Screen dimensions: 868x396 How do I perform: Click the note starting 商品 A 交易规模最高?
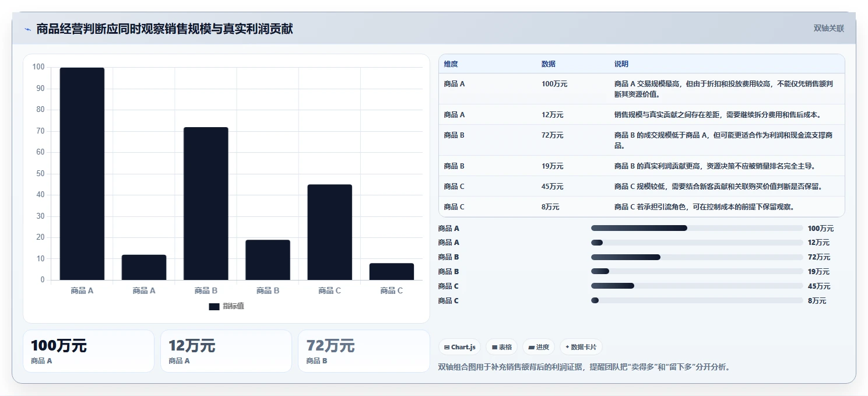(724, 89)
